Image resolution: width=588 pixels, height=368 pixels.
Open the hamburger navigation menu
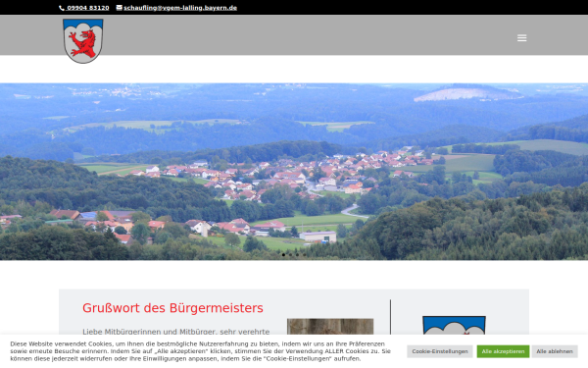pyautogui.click(x=521, y=38)
